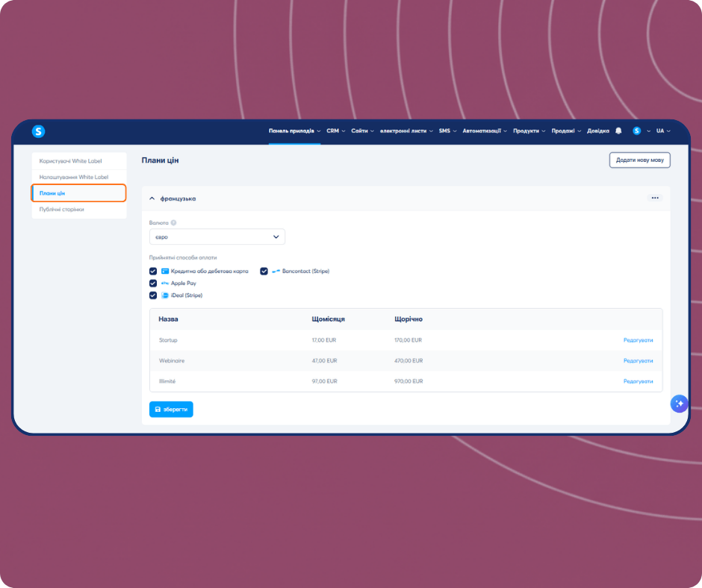Screen dimensions: 702x588
Task: Click the credit card payment icon
Action: [x=165, y=271]
